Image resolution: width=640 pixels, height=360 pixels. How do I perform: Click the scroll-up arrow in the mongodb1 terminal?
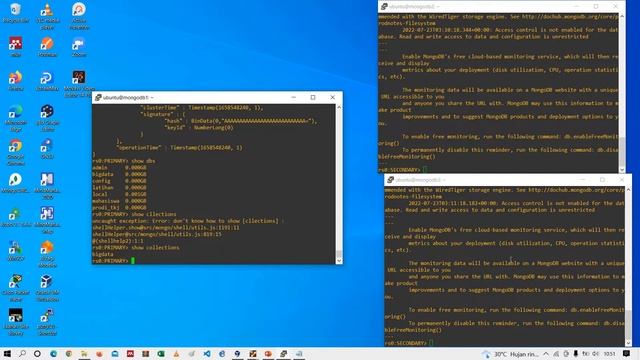coord(339,107)
